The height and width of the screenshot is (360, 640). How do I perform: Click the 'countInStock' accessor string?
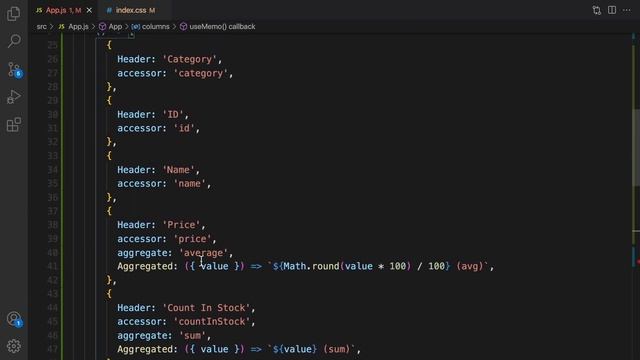coord(211,322)
